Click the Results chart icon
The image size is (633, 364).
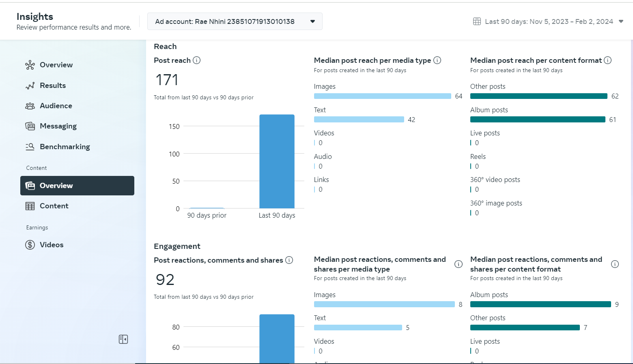click(x=30, y=86)
